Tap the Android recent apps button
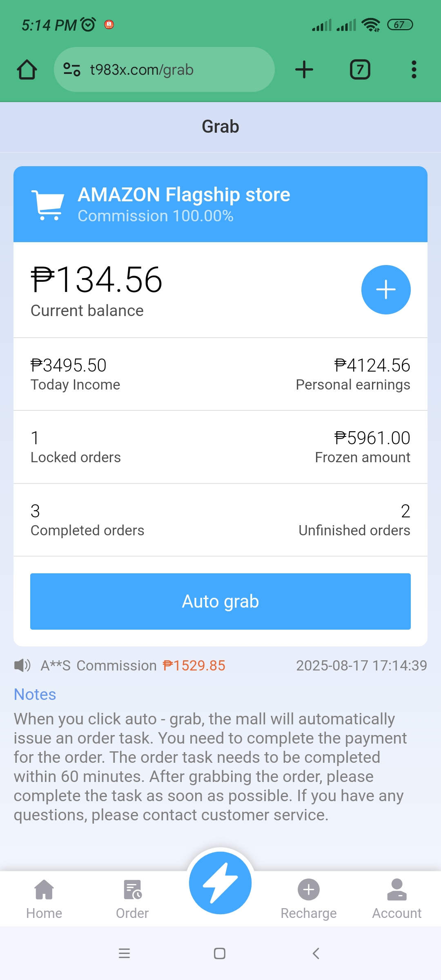 (124, 953)
